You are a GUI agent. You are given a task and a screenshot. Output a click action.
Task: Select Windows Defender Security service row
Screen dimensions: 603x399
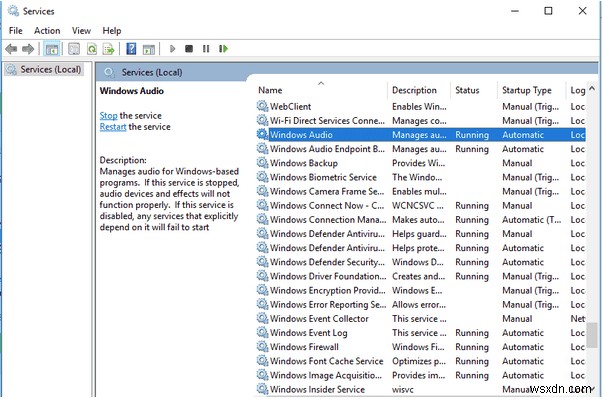[421, 262]
